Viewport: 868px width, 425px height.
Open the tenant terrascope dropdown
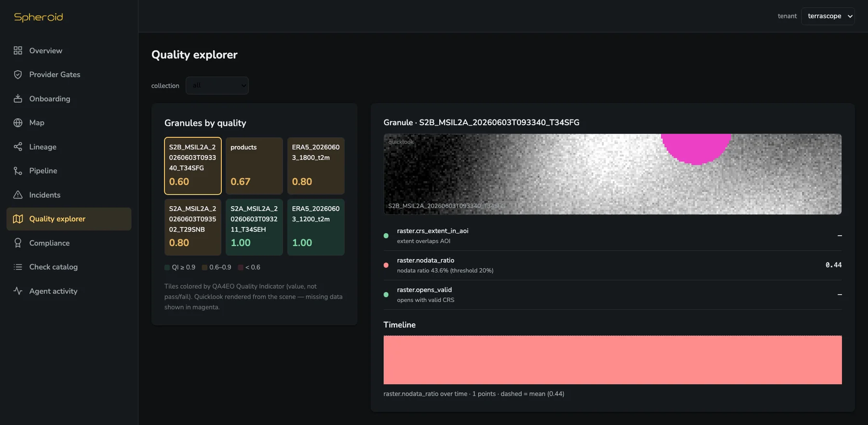click(828, 16)
